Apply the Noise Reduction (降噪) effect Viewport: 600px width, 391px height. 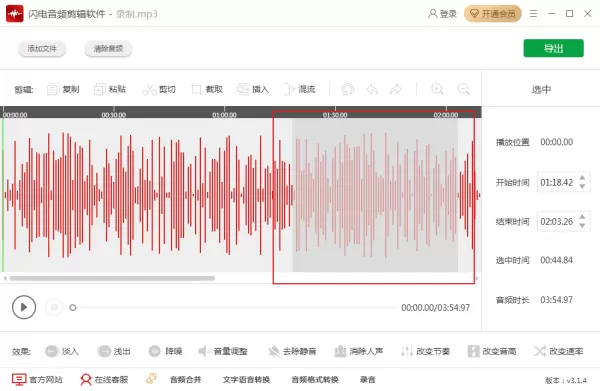(165, 351)
